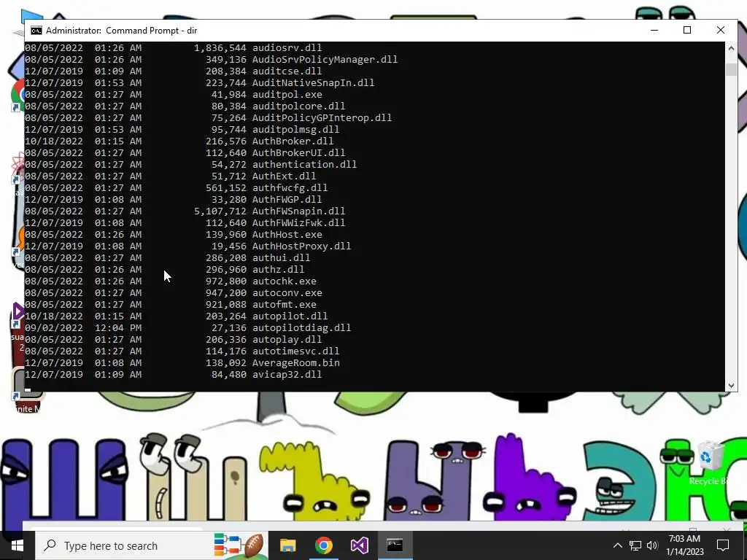Screen dimensions: 747x560
Task: Maximize the Command Prompt window
Action: coord(687,30)
